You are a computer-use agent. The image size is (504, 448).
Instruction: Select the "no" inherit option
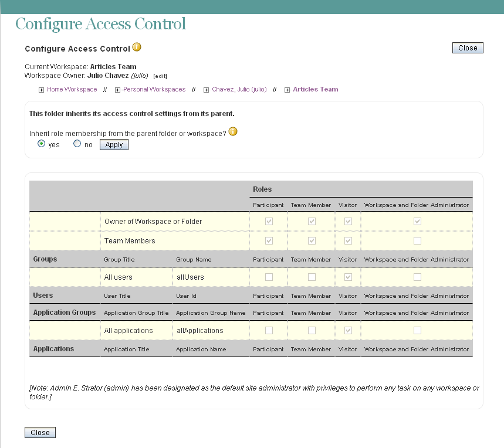click(x=77, y=144)
